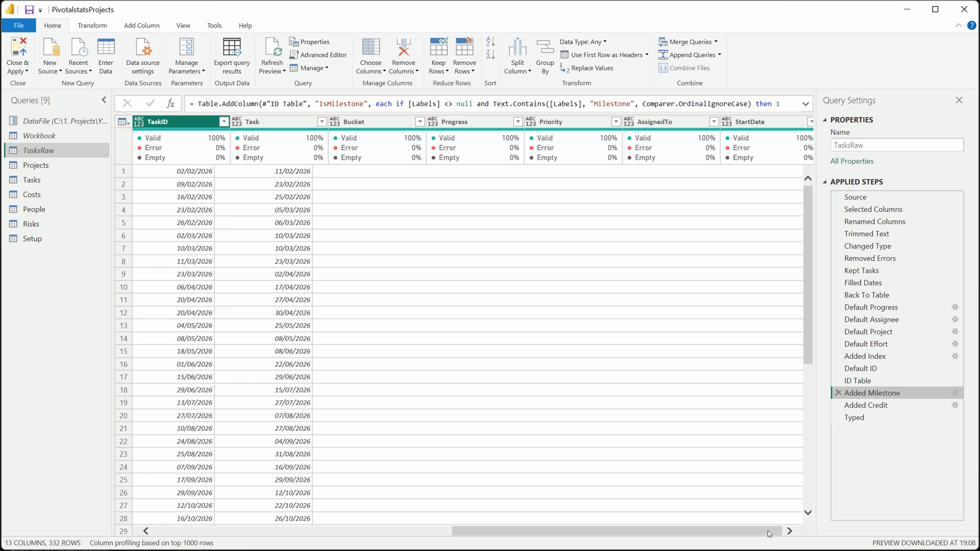The width and height of the screenshot is (980, 551).
Task: Switch to the Transform tab
Action: coord(92,26)
